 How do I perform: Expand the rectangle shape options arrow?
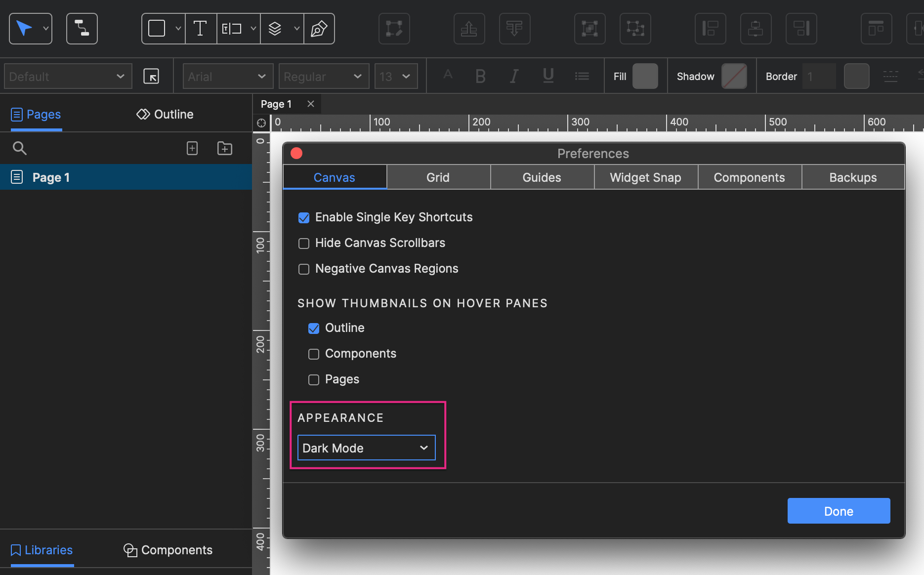pyautogui.click(x=178, y=29)
